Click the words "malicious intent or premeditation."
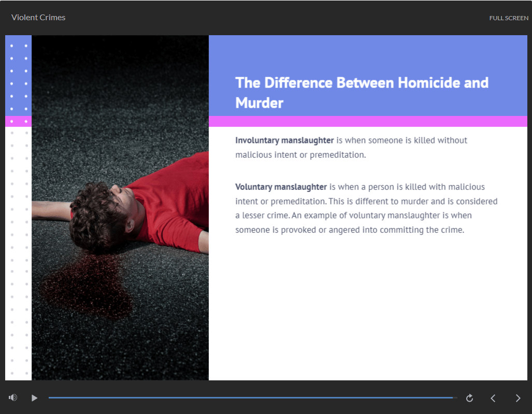The height and width of the screenshot is (414, 532). tap(300, 155)
